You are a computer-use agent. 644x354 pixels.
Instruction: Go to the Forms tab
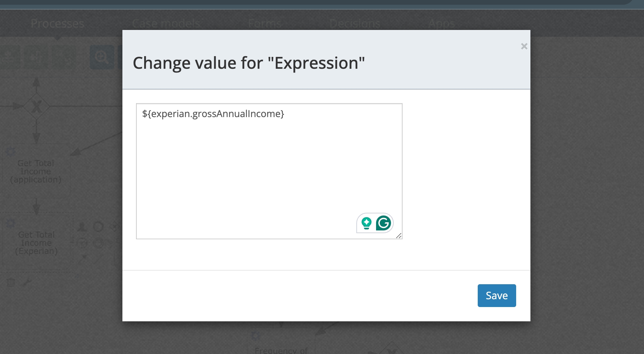(x=265, y=23)
